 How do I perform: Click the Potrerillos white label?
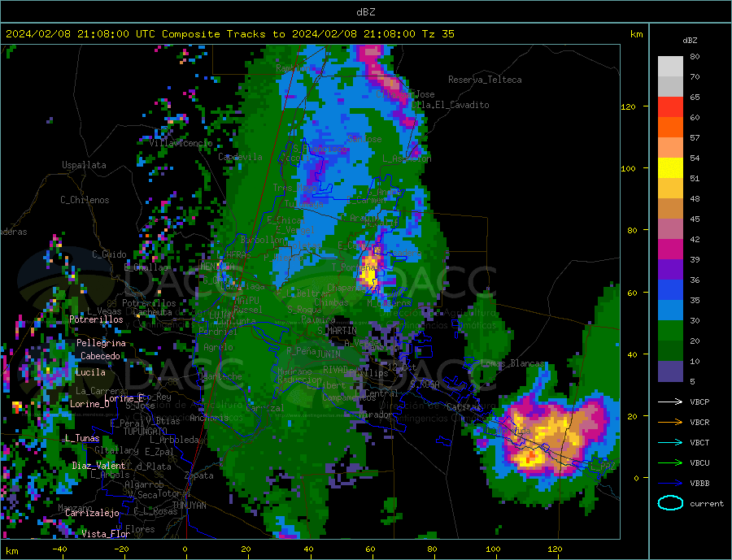tap(96, 319)
